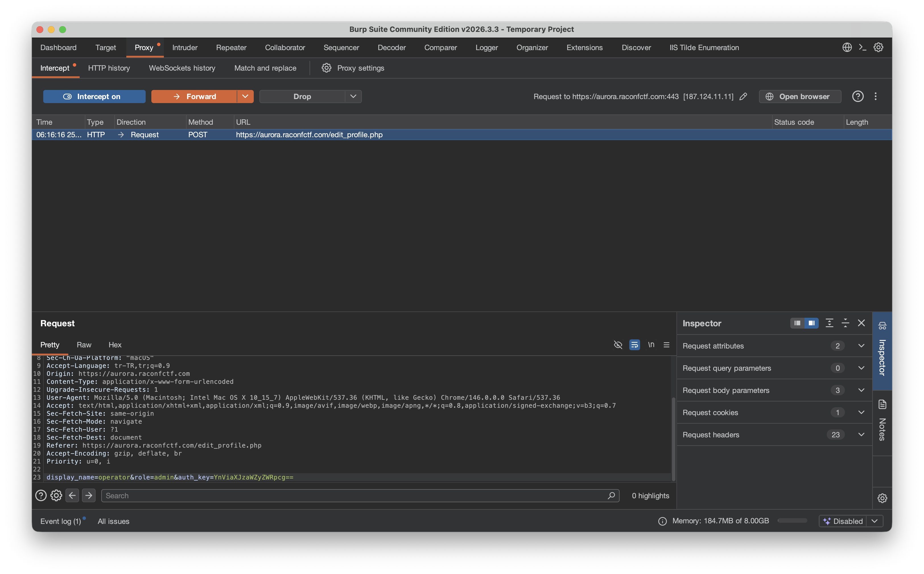Open the Request editor hamburger menu
This screenshot has height=574, width=924.
point(667,345)
